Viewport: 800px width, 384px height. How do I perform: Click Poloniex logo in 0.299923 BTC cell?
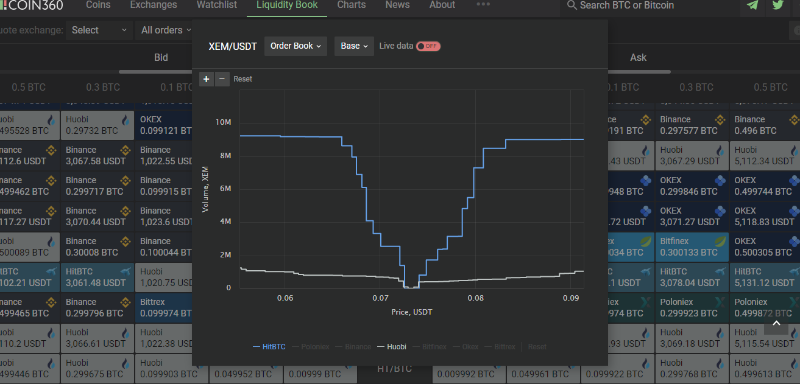[x=720, y=302]
